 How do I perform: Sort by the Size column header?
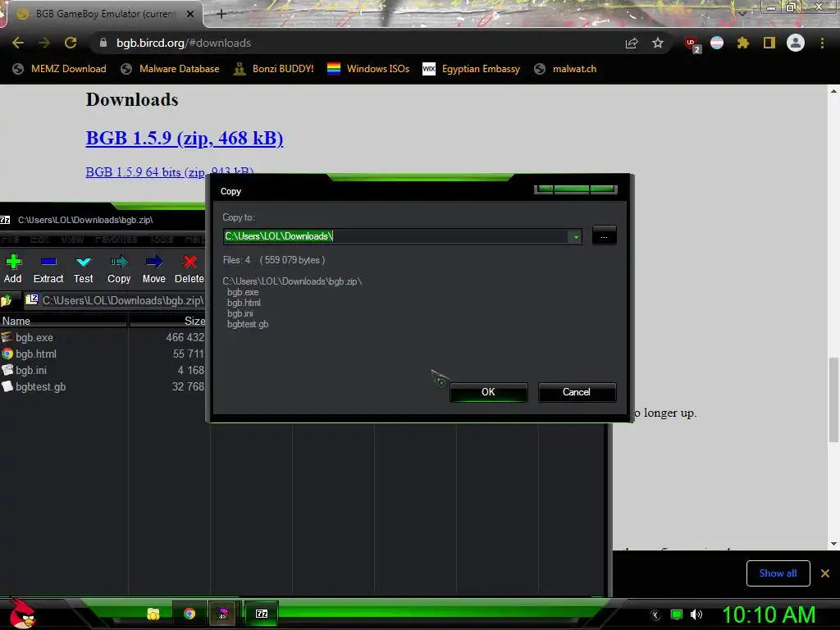(x=167, y=321)
